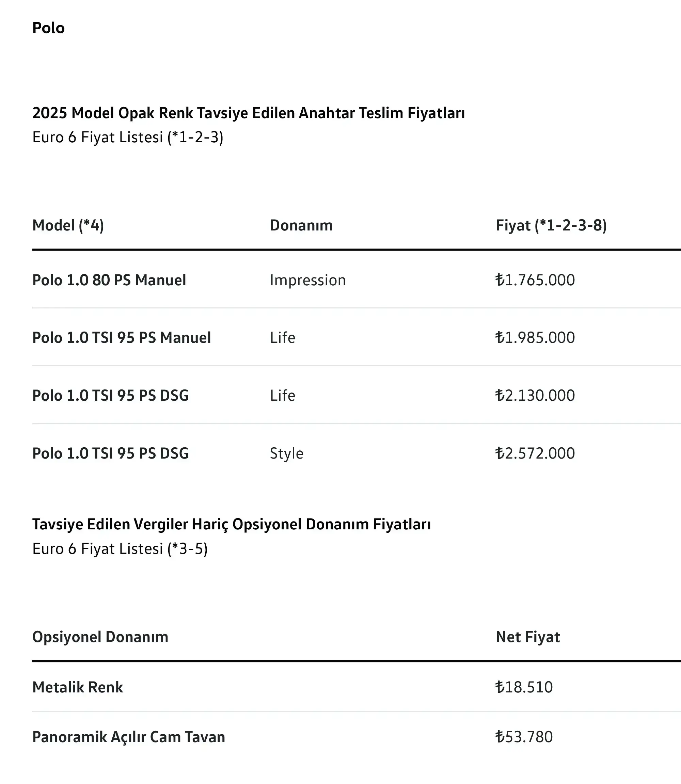
Task: Click the Polo page heading
Action: [48, 28]
